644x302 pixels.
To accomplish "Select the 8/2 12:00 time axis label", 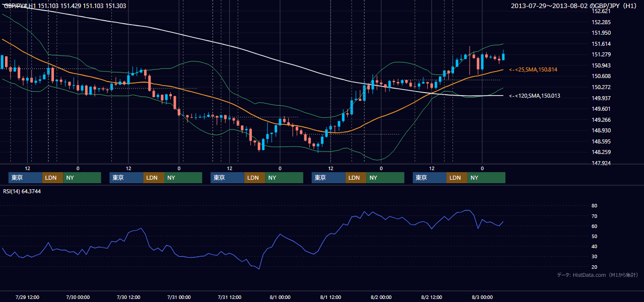I will (432, 297).
